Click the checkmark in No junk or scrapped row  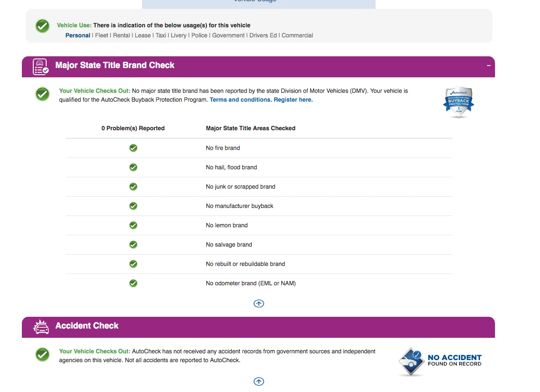[x=133, y=187]
